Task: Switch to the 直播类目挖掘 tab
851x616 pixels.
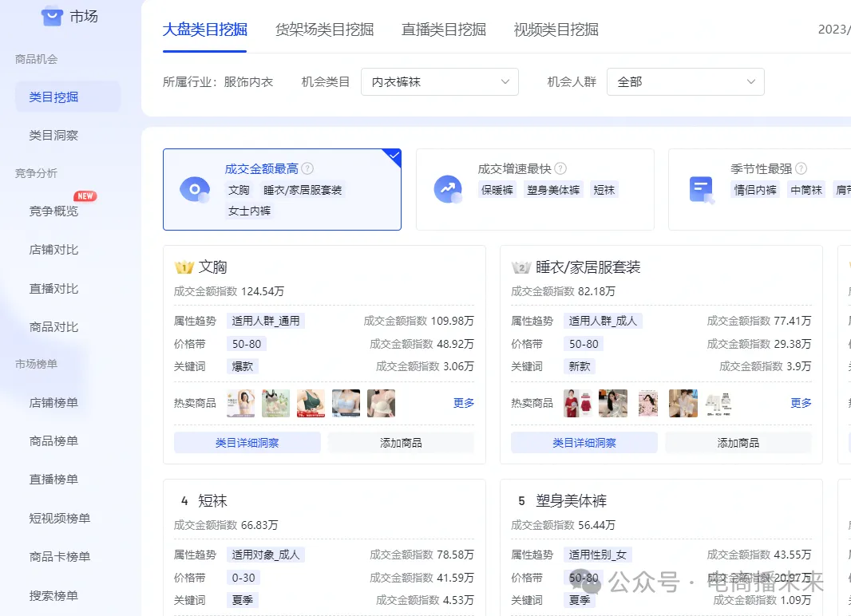Action: [444, 30]
